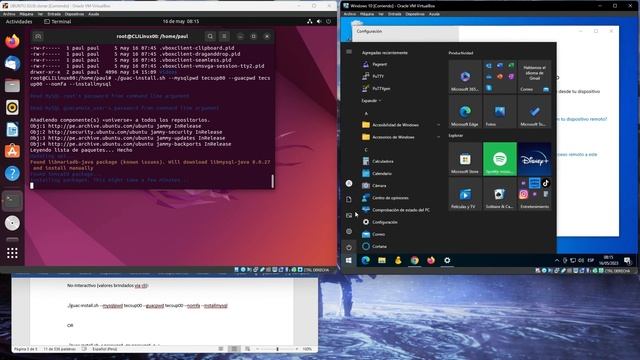Viewport: 640px width, 360px height.
Task: Expand the Accesibilidad de Windows folder
Action: coord(400,125)
